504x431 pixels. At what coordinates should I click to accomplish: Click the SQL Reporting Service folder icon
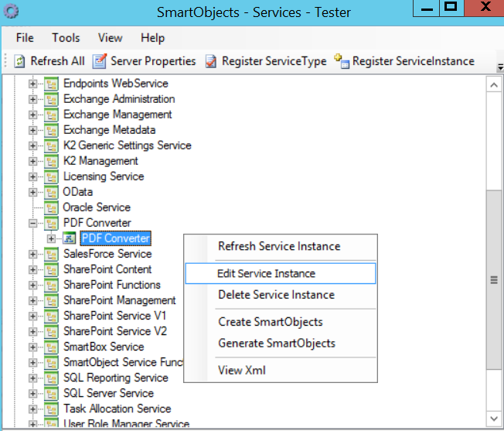click(51, 378)
